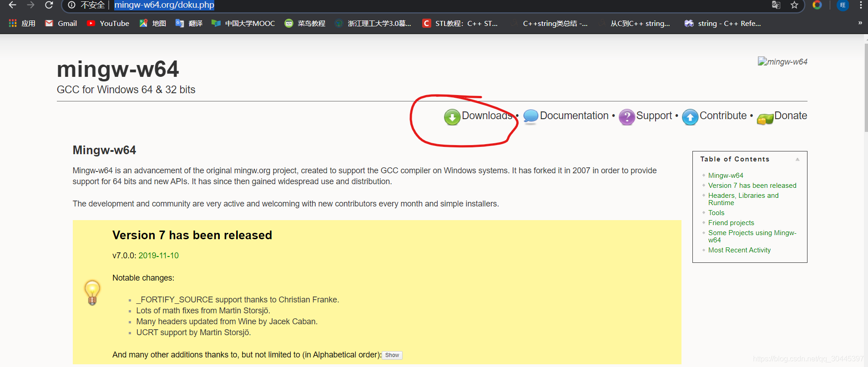Open the Chrome three-dot menu
Image resolution: width=868 pixels, height=367 pixels.
(861, 5)
